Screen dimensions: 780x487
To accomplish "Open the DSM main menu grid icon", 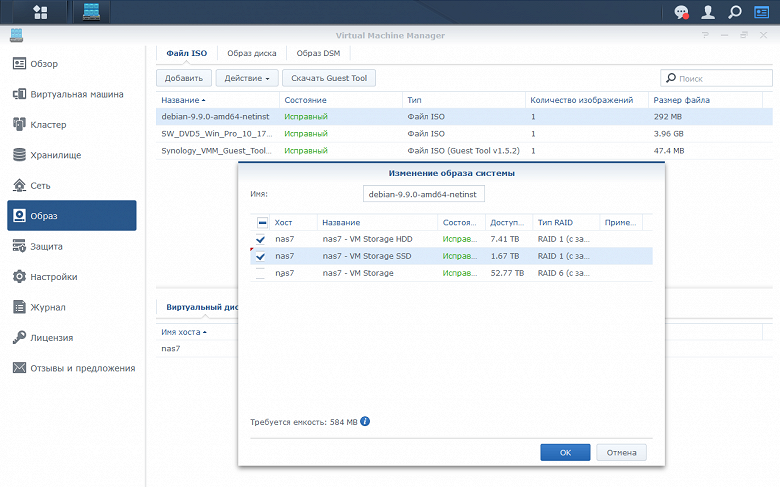I will (x=40, y=12).
